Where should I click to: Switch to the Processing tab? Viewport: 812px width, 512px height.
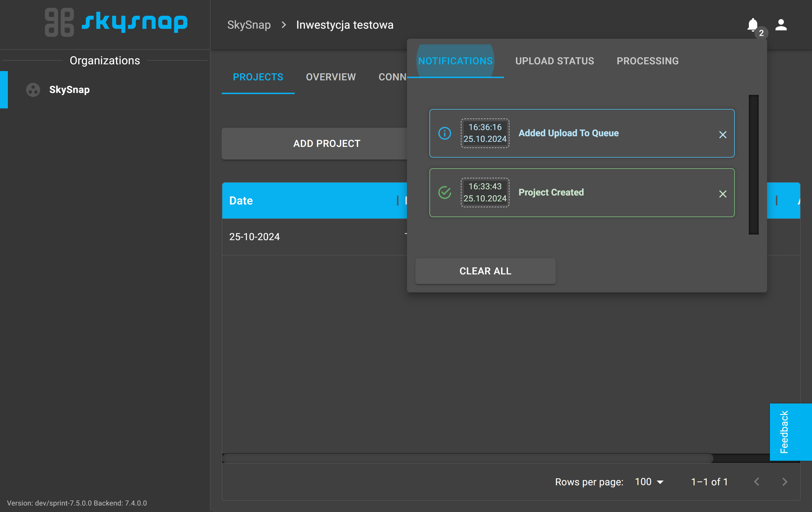click(648, 61)
